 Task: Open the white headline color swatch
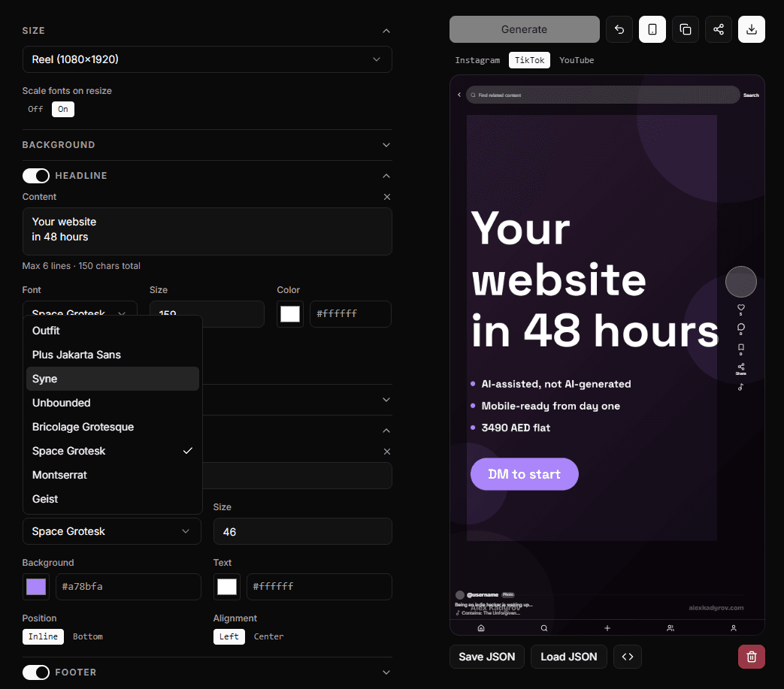[x=290, y=314]
